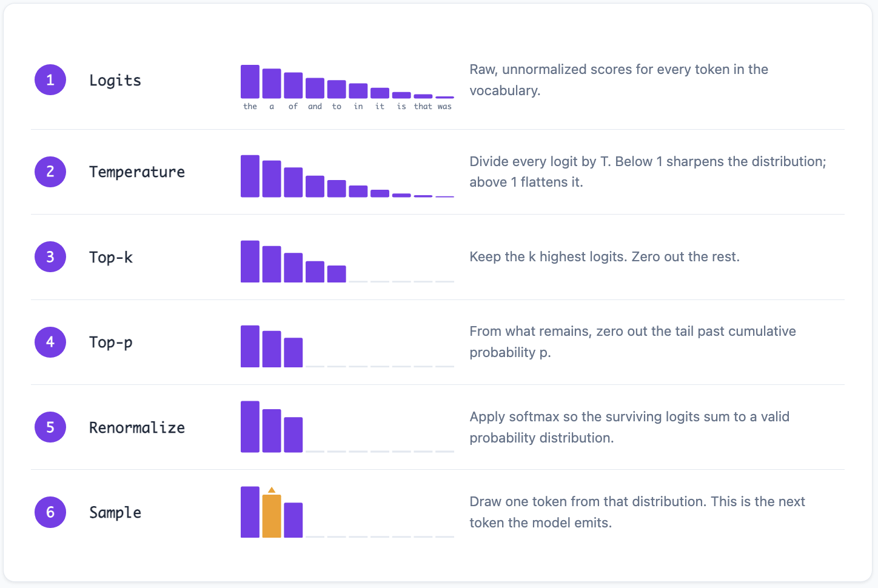This screenshot has height=588, width=878.
Task: Select the Temperature step label
Action: (137, 172)
